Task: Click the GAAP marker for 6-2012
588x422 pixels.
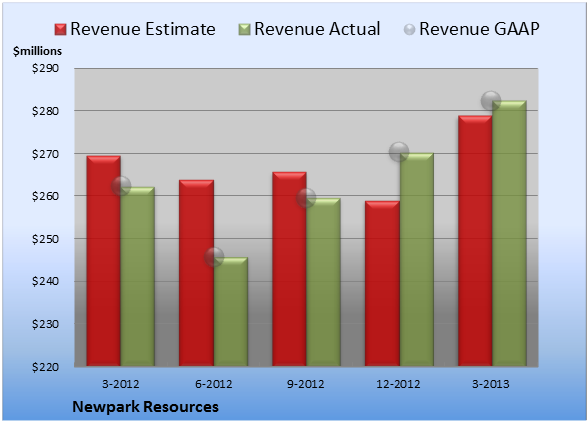Action: pyautogui.click(x=214, y=257)
